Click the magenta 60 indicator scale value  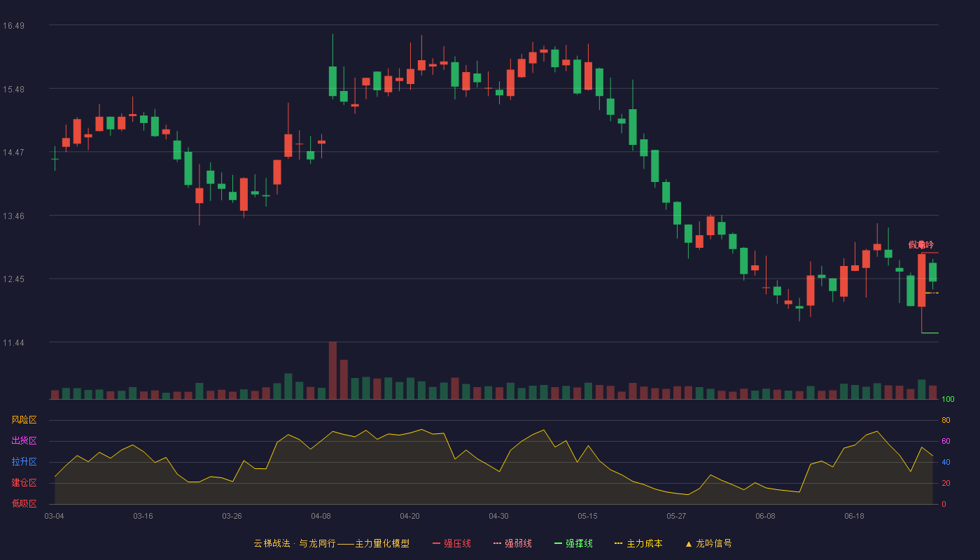[946, 441]
